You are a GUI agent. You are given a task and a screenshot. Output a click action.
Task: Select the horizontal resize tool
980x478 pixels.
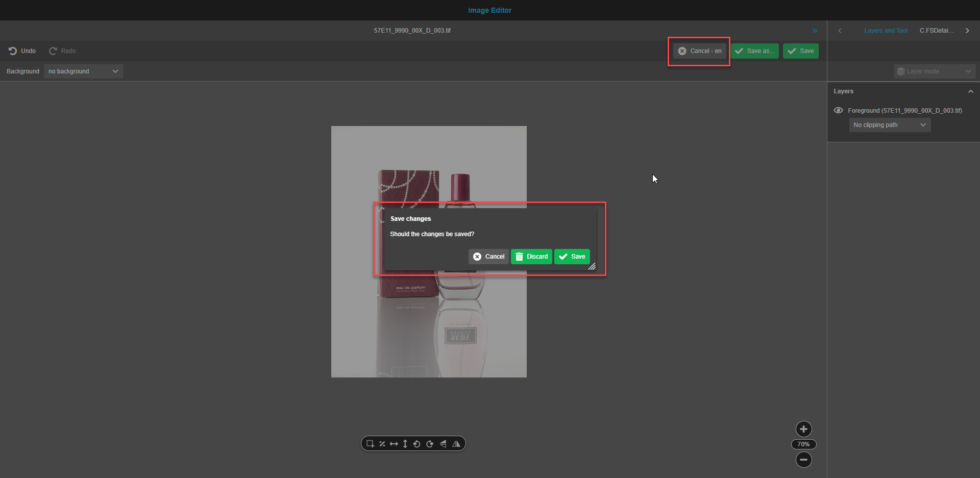(394, 444)
